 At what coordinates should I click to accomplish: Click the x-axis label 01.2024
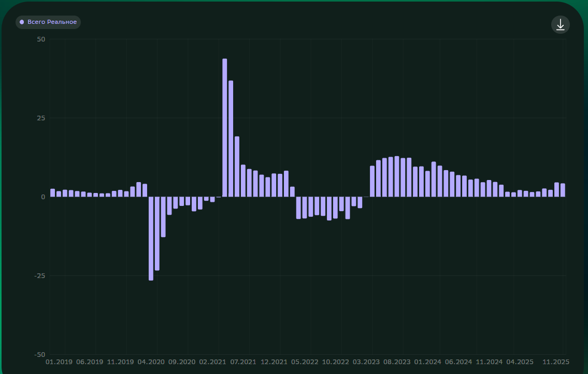click(428, 362)
